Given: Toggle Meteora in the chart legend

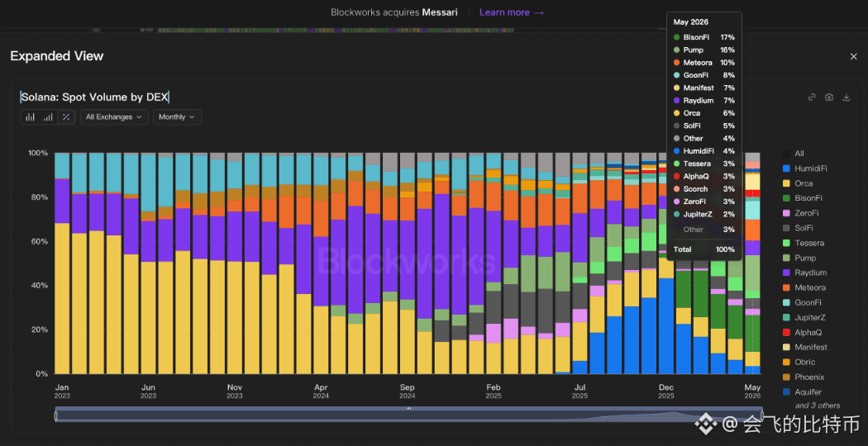Looking at the screenshot, I should point(804,287).
